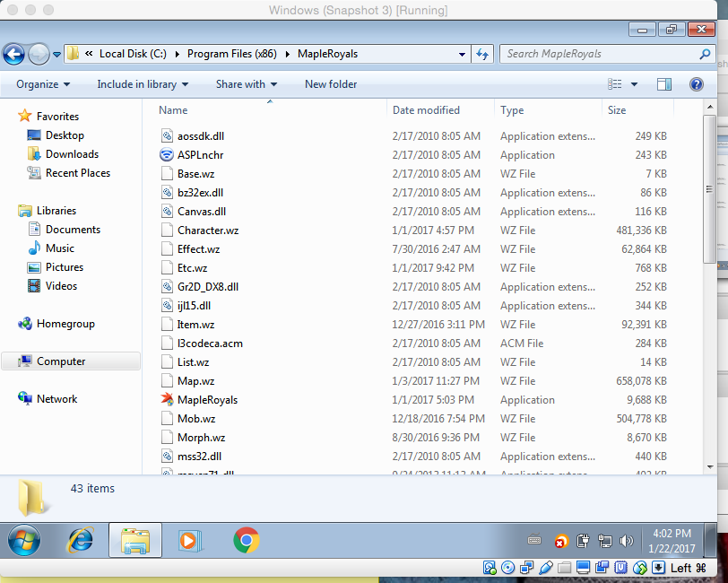Select the l3codeca.acm file name

coord(210,344)
